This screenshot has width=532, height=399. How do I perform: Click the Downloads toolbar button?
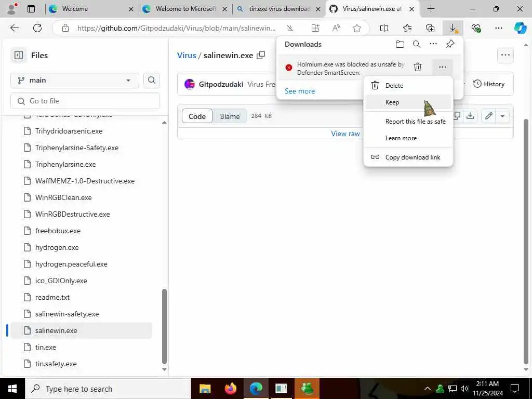point(453,28)
